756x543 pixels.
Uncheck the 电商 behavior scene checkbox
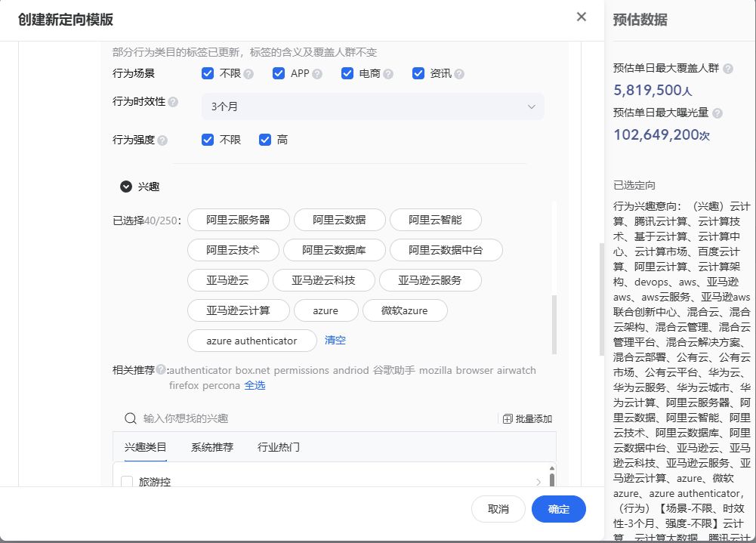(347, 73)
